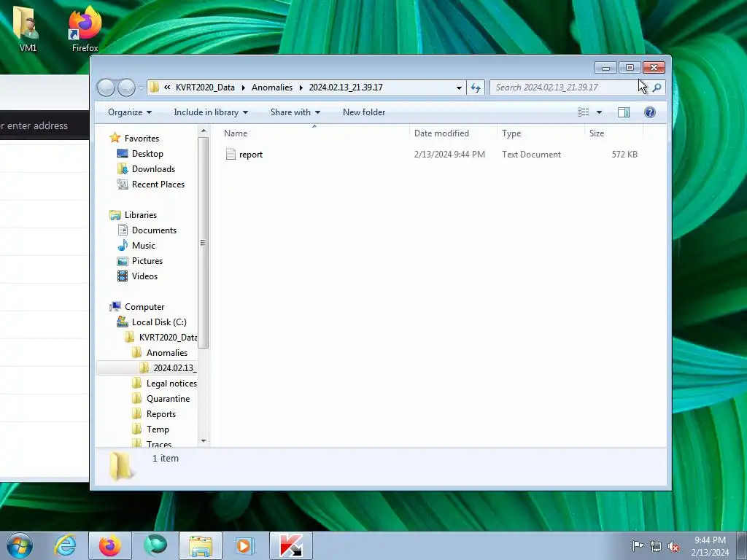Sort by Name column header
The image size is (747, 560).
pos(314,133)
